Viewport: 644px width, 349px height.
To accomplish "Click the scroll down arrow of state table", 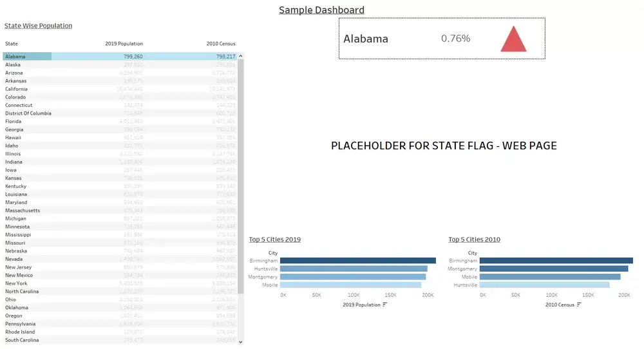I will point(241,342).
